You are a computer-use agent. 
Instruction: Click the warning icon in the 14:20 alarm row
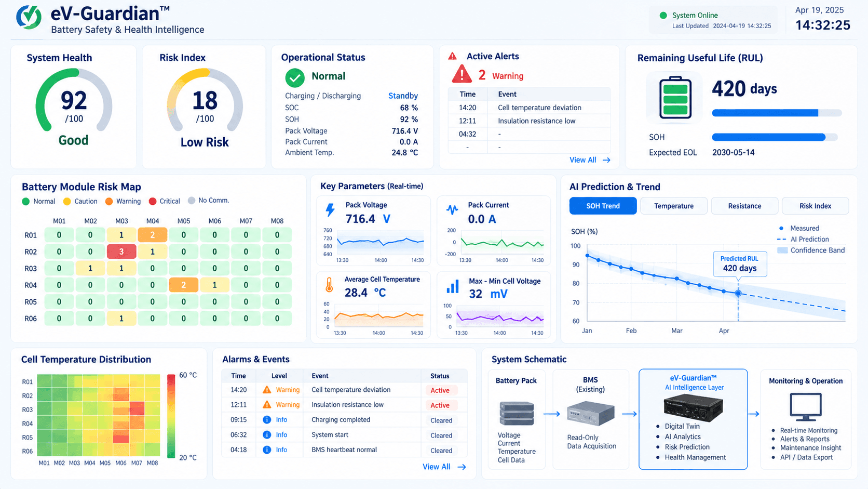pos(267,390)
